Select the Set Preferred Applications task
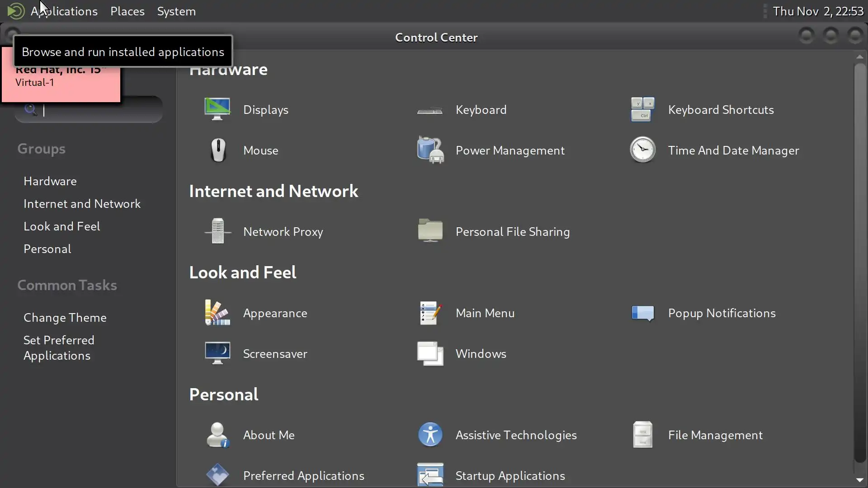The width and height of the screenshot is (868, 488). pos(58,347)
